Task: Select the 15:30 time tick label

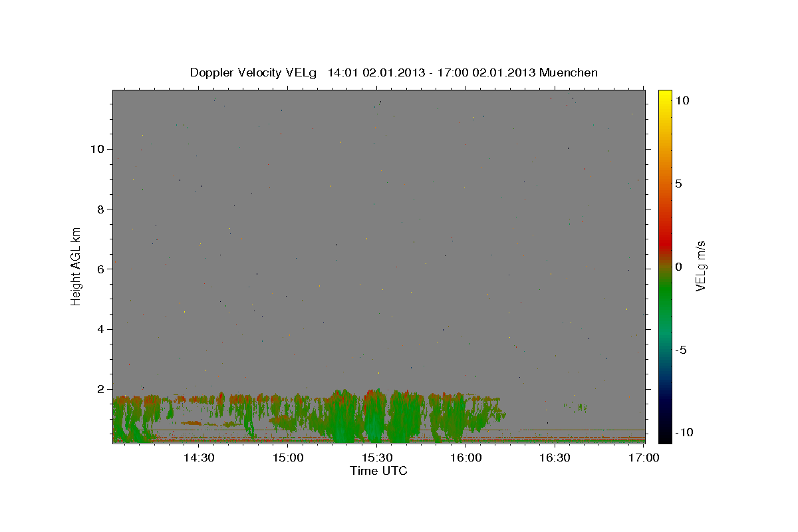Action: pos(376,458)
